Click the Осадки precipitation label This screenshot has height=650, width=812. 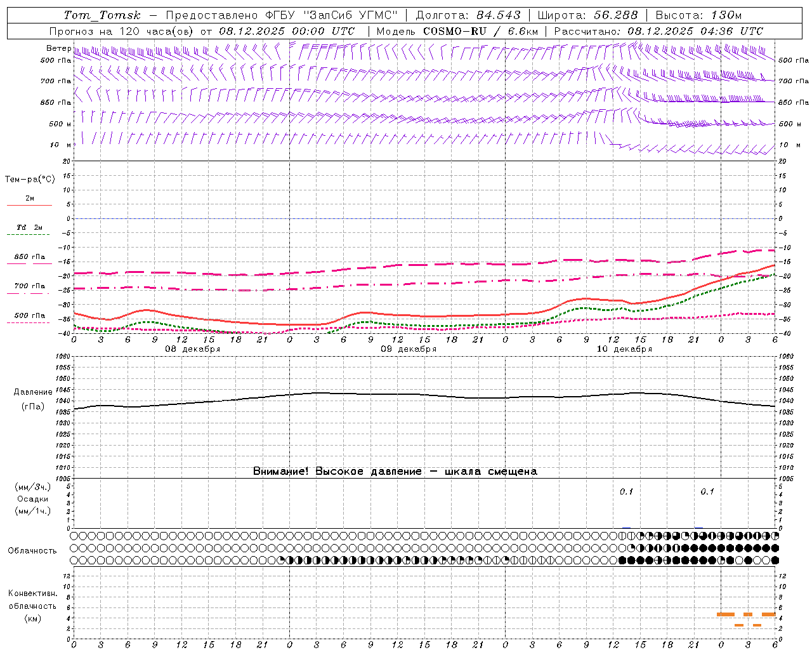tap(33, 499)
